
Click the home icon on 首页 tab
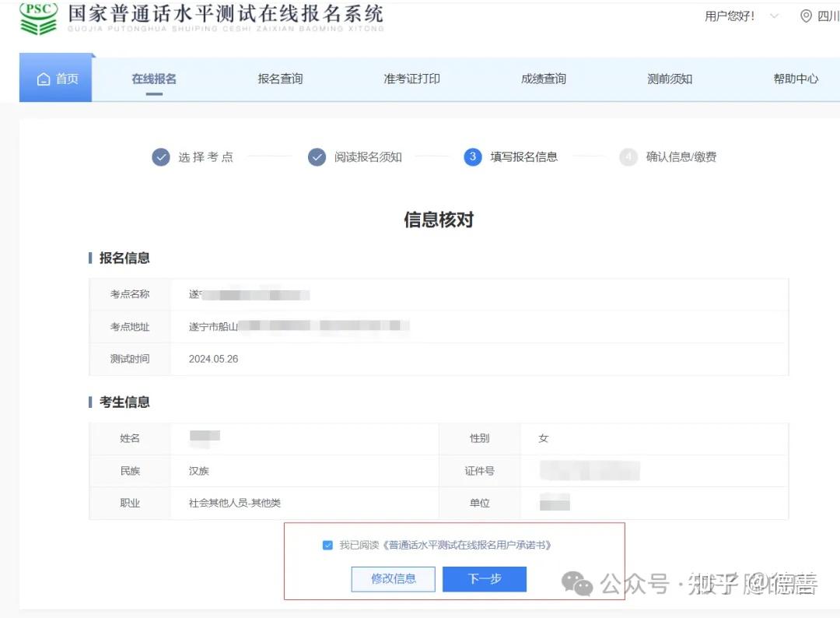44,77
